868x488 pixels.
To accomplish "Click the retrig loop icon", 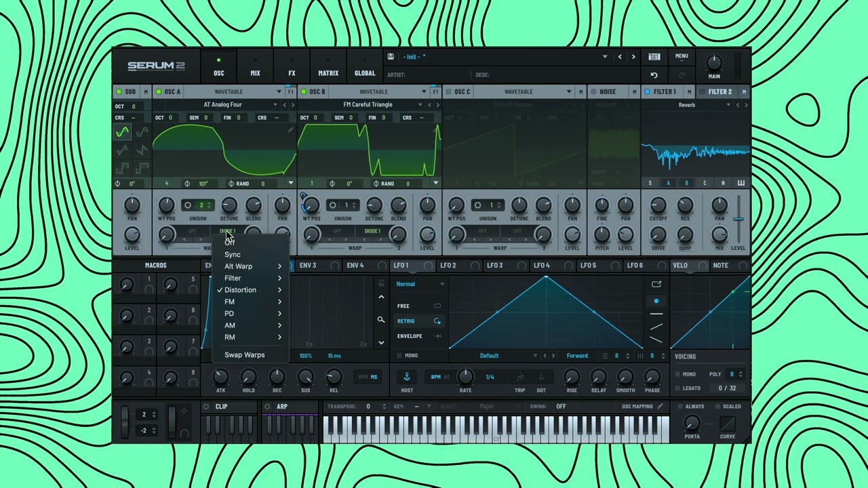I will (x=437, y=321).
